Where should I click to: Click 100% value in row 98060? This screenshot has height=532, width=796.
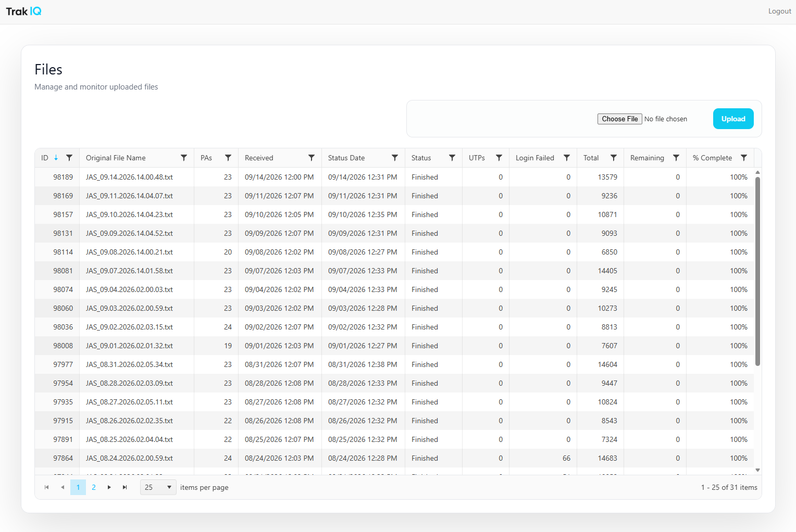tap(739, 308)
